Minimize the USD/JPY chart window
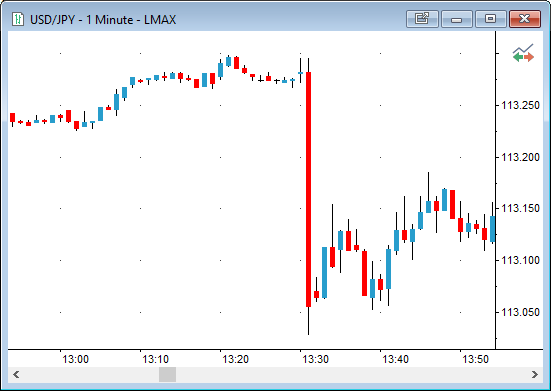This screenshot has height=391, width=551. [456, 19]
